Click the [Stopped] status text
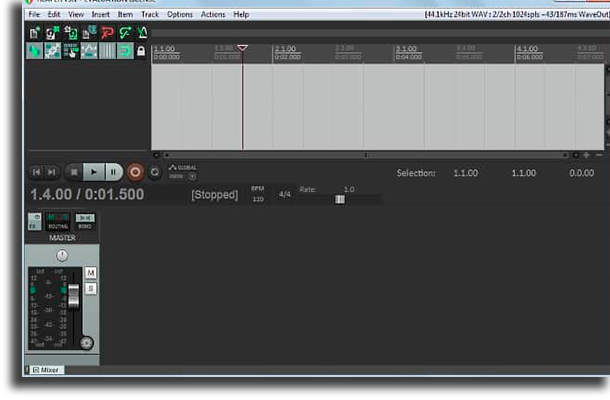610x400 pixels. click(214, 195)
